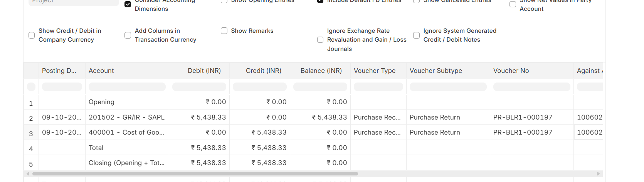Click the filter box under Voucher No
644x182 pixels.
531,87
